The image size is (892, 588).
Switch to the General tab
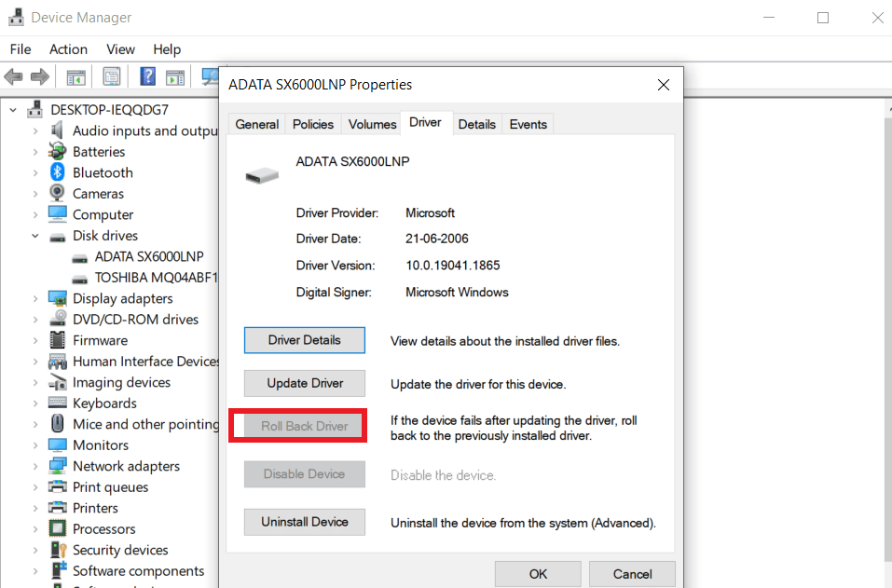tap(256, 124)
